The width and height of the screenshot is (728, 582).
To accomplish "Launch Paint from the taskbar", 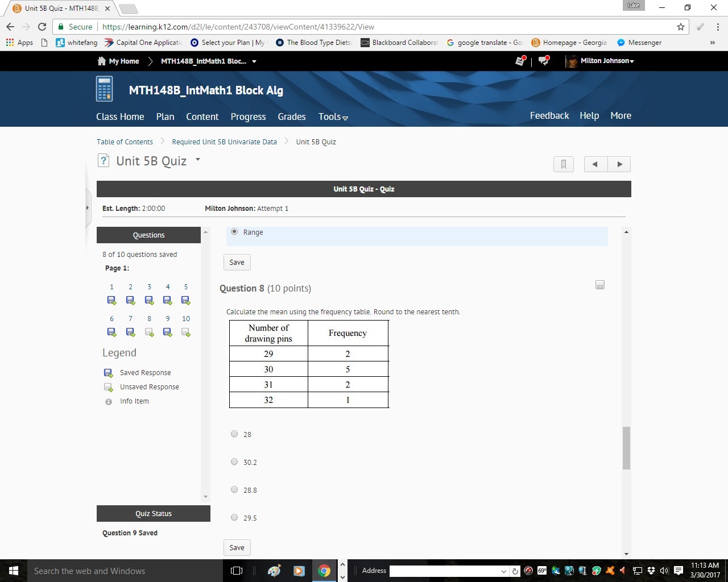I will [x=274, y=571].
